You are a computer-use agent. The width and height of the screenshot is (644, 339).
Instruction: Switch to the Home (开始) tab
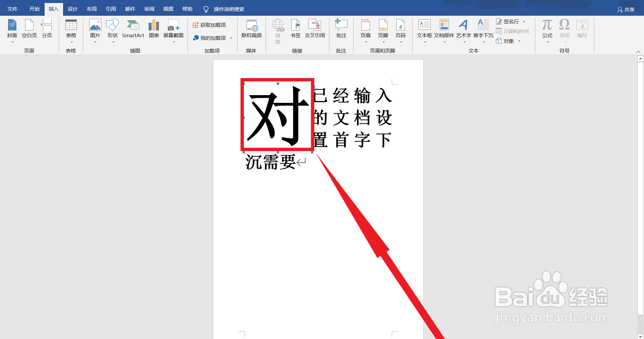tap(34, 9)
